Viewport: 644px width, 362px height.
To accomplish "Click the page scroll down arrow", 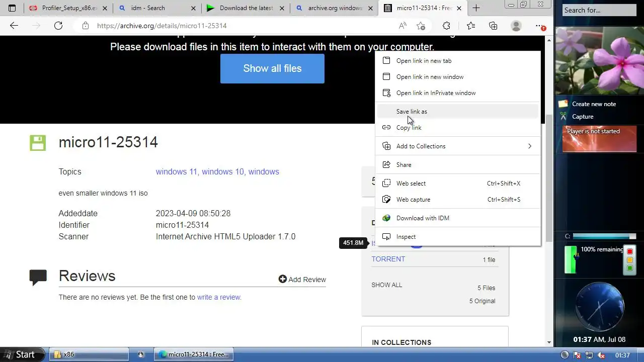I will pos(549,342).
